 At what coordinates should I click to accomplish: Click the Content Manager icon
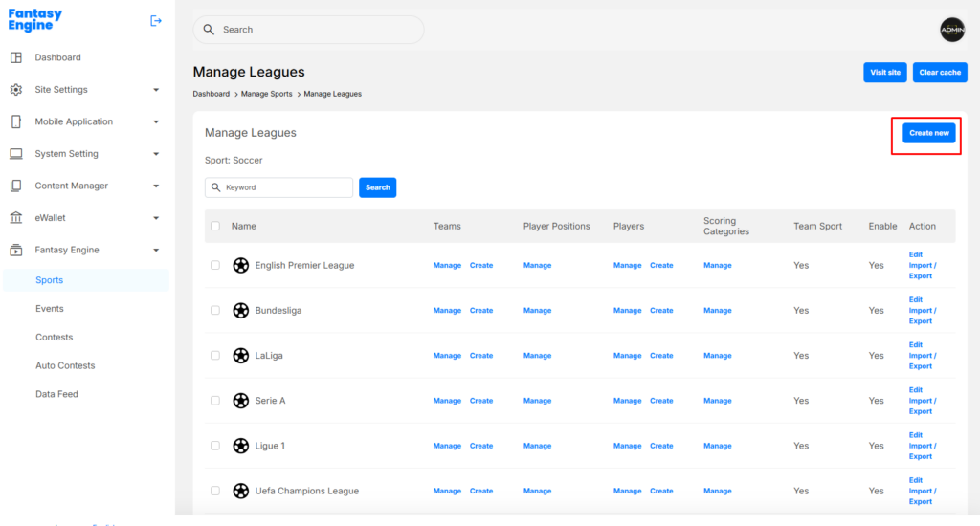pos(15,186)
